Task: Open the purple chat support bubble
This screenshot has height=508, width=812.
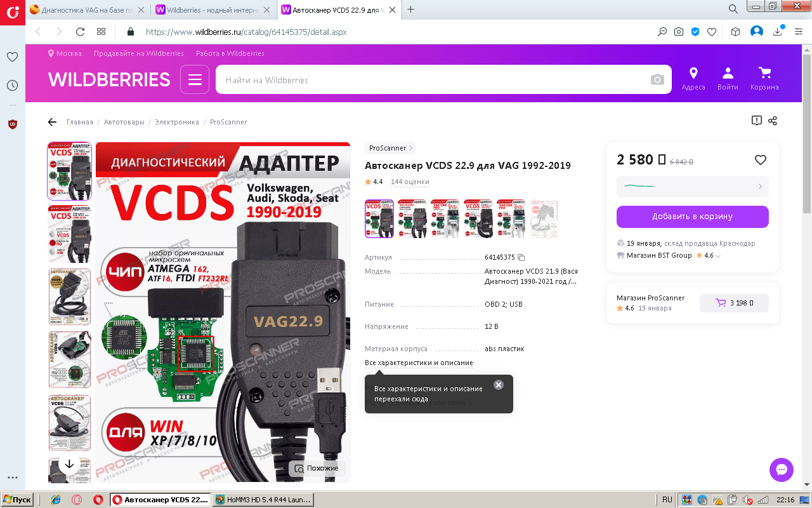Action: pos(782,470)
